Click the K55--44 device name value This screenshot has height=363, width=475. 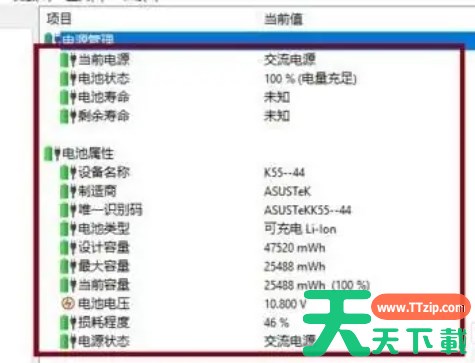[x=284, y=173]
